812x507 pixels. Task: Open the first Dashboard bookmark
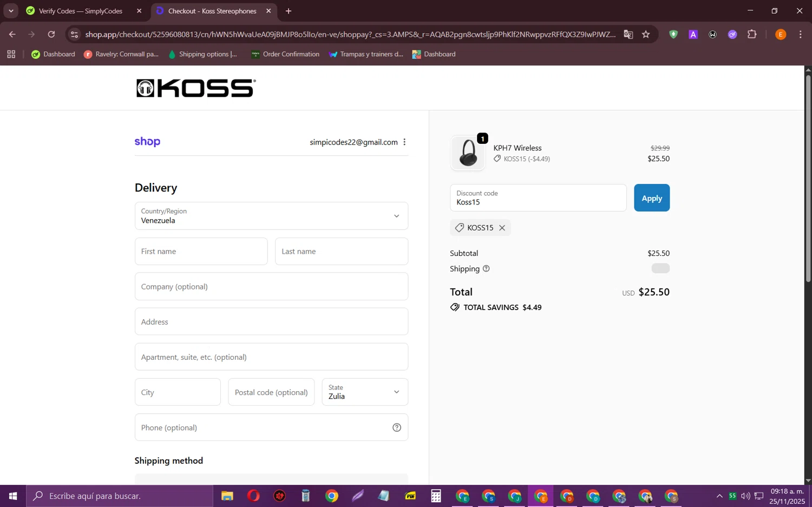(53, 54)
